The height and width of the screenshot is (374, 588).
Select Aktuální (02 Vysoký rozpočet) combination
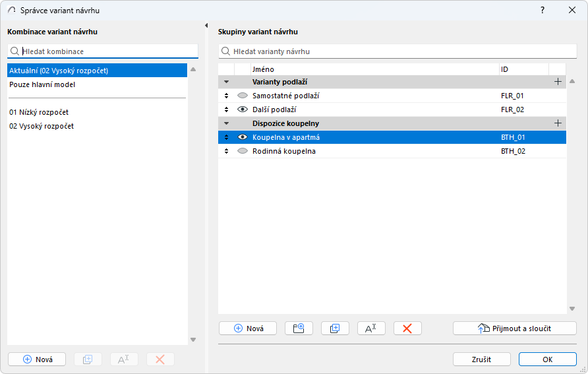pyautogui.click(x=97, y=71)
